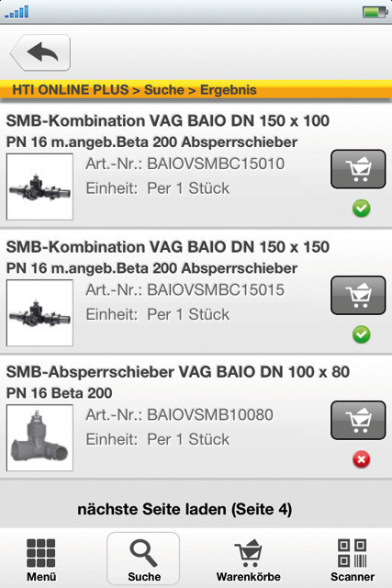Add BAIOVSMBC15015 to shopping cart
Screen dimensions: 392x588
(358, 295)
